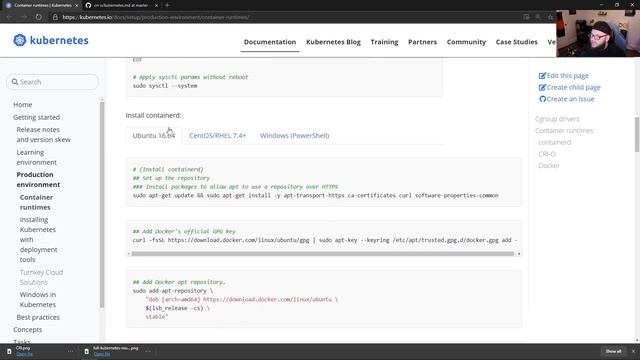Click the zoom magnifier icon in the address bar
The height and width of the screenshot is (360, 640).
[x=538, y=17]
